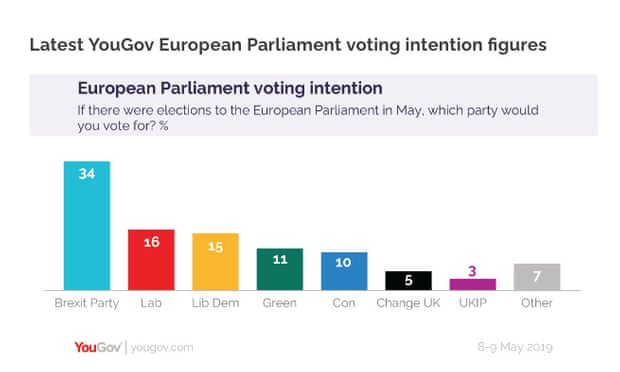Select the blue Con bar

344,271
